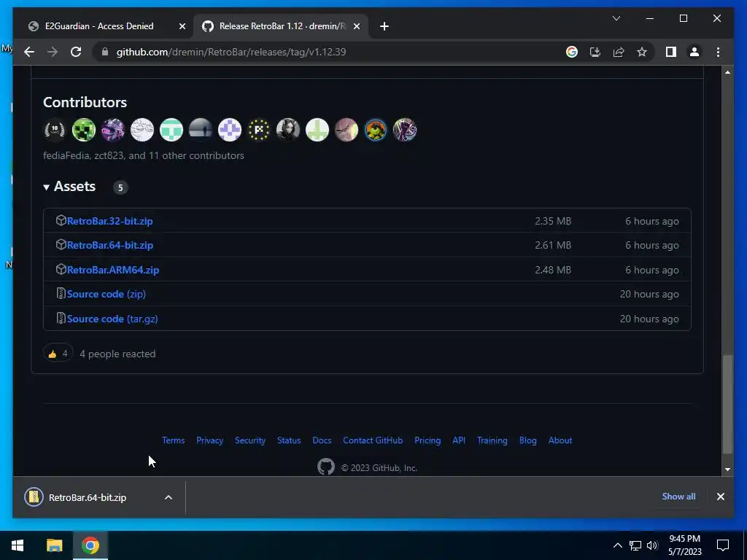Open network status tray icon

pyautogui.click(x=635, y=545)
